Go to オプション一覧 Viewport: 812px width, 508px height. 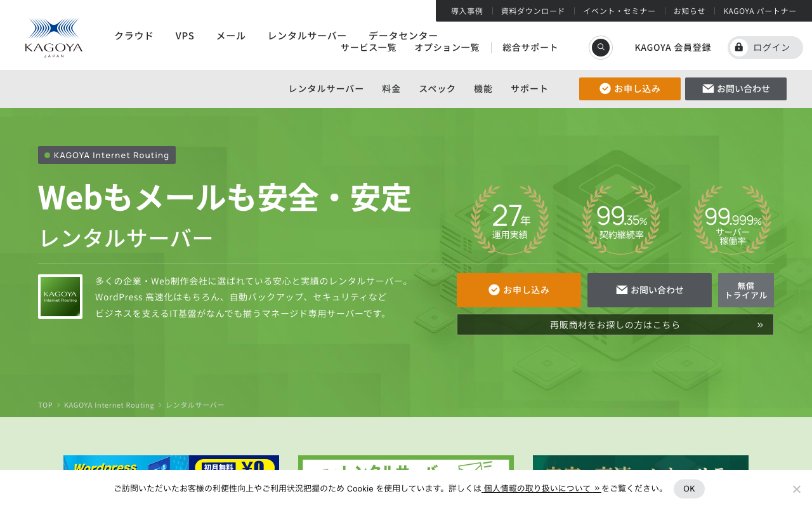[447, 48]
